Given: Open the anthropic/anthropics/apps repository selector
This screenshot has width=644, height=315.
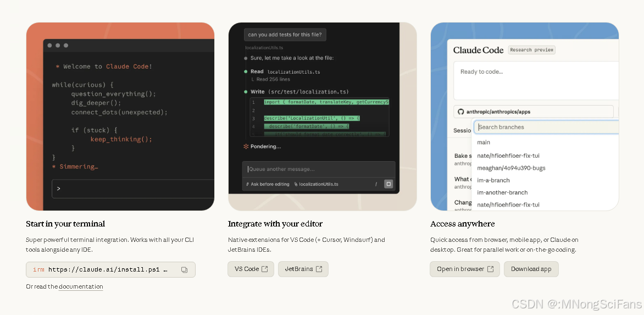Looking at the screenshot, I should click(534, 112).
